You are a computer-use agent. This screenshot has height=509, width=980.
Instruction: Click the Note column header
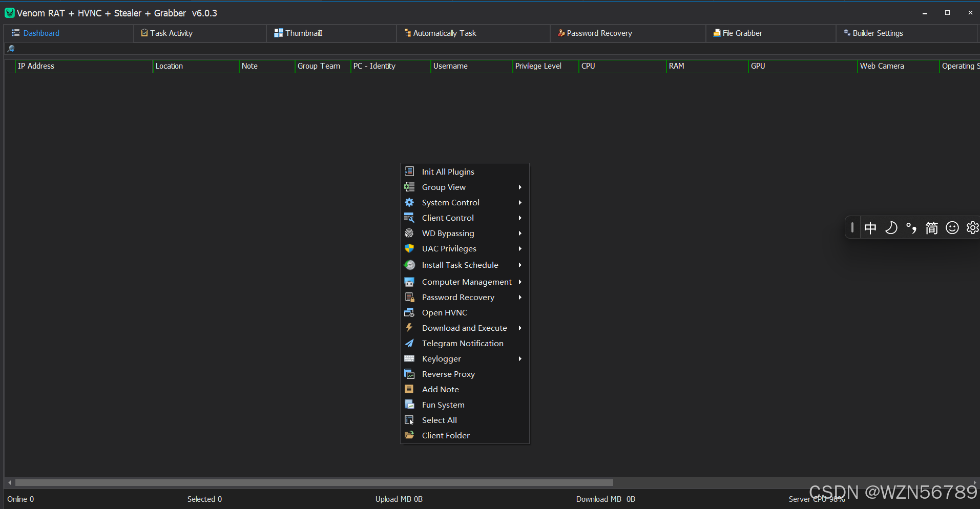267,66
